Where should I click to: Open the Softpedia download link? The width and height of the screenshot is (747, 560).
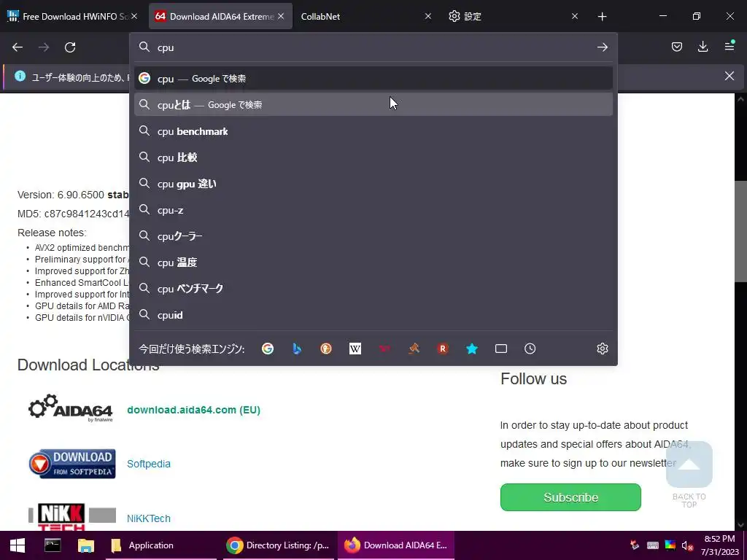149,464
